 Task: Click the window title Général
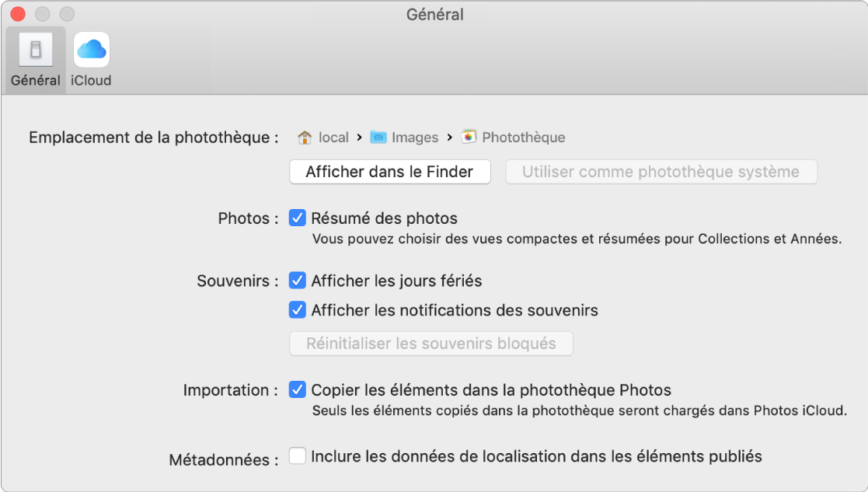coord(434,14)
